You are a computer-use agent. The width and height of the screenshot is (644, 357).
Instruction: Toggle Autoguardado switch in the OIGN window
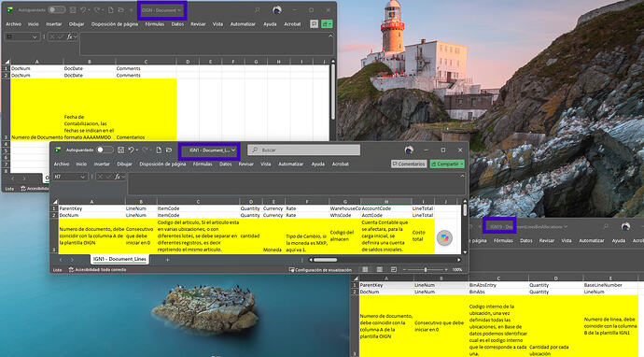[56, 10]
